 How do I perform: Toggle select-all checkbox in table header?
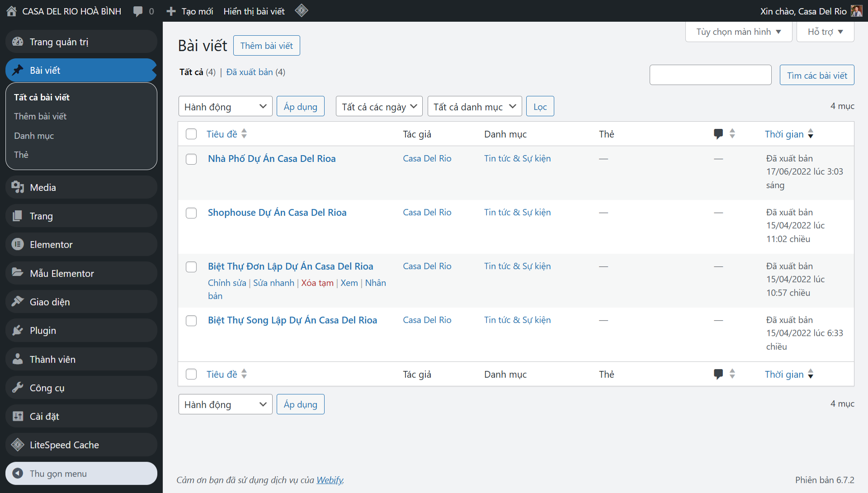pos(191,134)
